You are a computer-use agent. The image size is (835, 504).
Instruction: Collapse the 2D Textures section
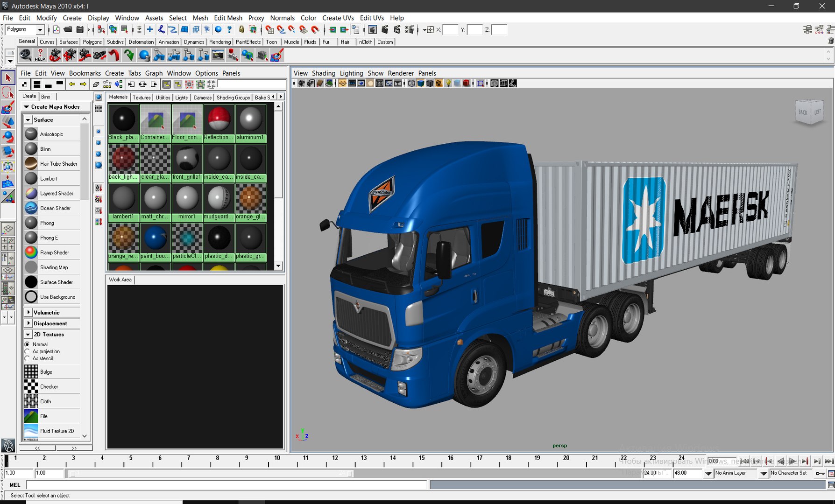[28, 335]
